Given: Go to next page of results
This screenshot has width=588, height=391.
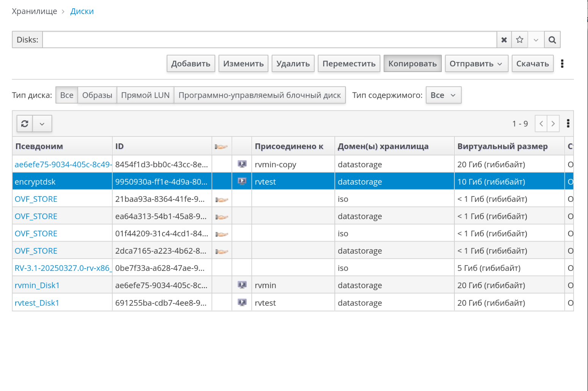Looking at the screenshot, I should point(553,124).
